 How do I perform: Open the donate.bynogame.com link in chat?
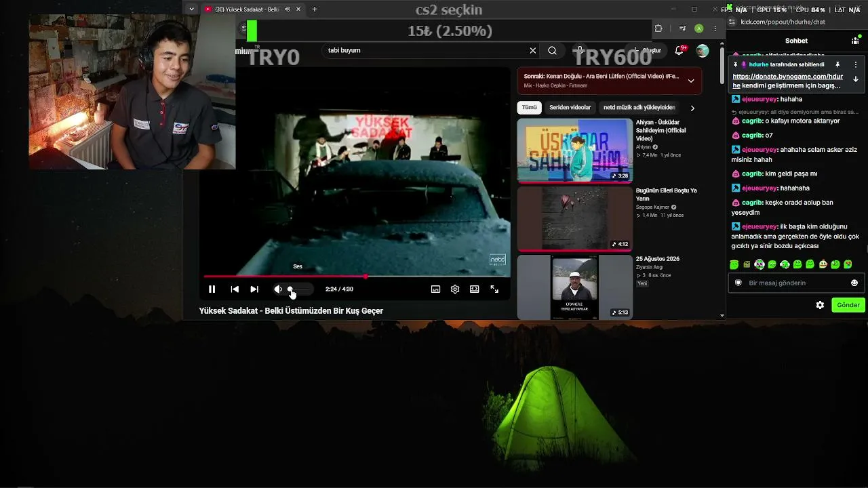(x=788, y=81)
